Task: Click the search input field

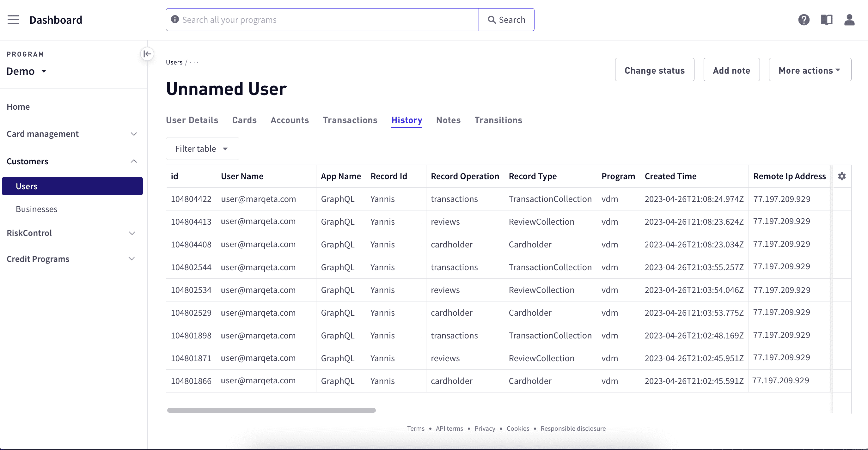Action: (320, 20)
